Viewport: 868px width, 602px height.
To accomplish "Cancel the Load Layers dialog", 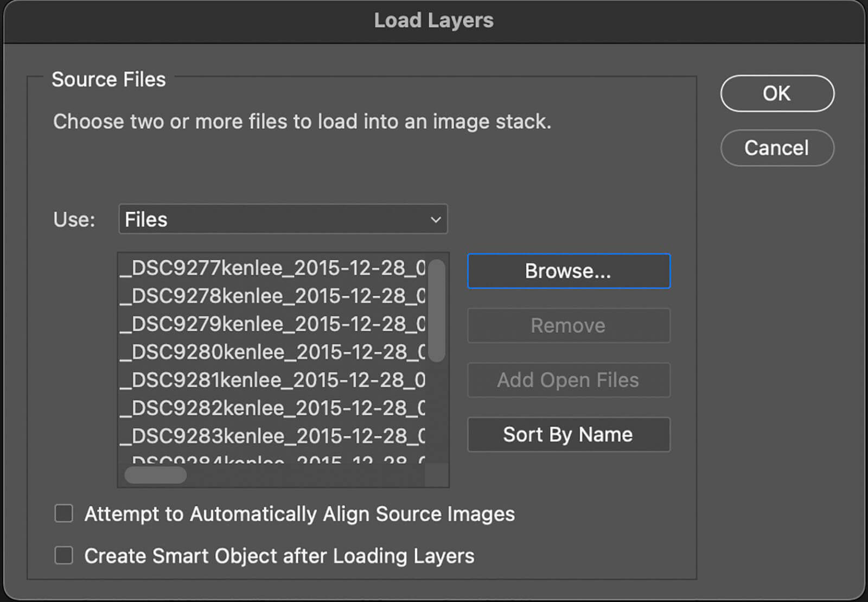I will 777,148.
